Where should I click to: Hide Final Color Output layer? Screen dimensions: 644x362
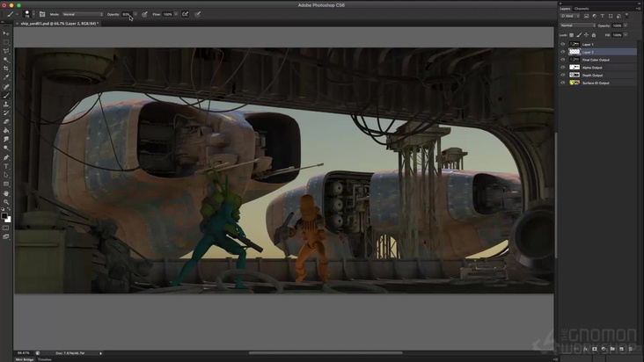[563, 60]
